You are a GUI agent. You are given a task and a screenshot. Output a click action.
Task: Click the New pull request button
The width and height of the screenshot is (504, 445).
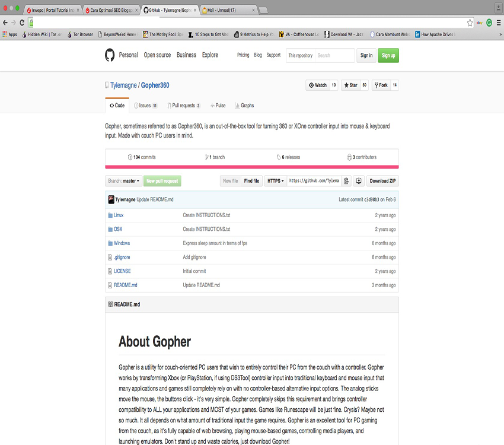(162, 181)
